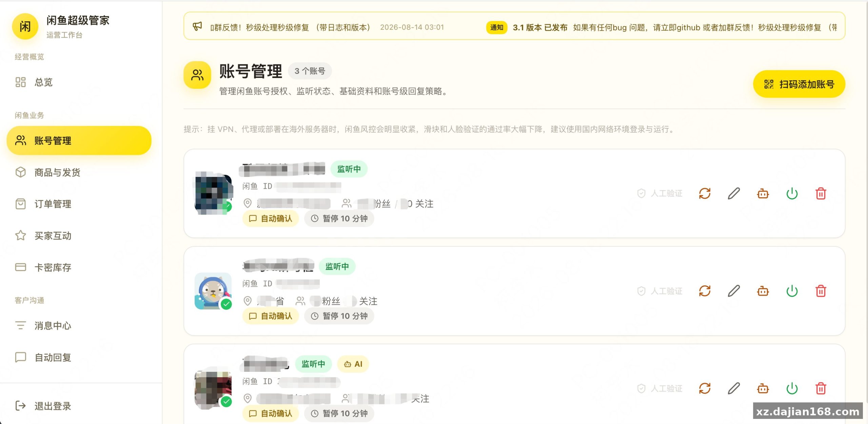The width and height of the screenshot is (868, 424).
Task: Click 人工验证 on the second account
Action: [x=660, y=291]
